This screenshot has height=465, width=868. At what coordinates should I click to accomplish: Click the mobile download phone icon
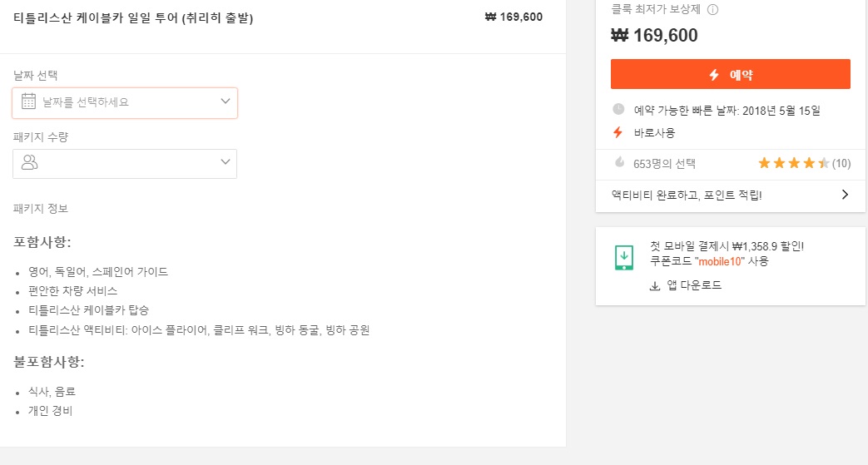624,257
